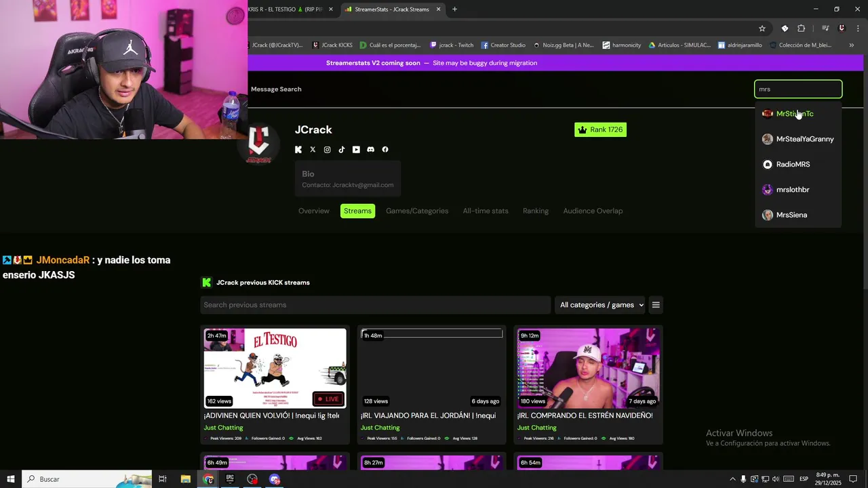
Task: Open ¡IRL VIAJANDO PARA EL JORDÁN! stream title
Action: coord(428,415)
